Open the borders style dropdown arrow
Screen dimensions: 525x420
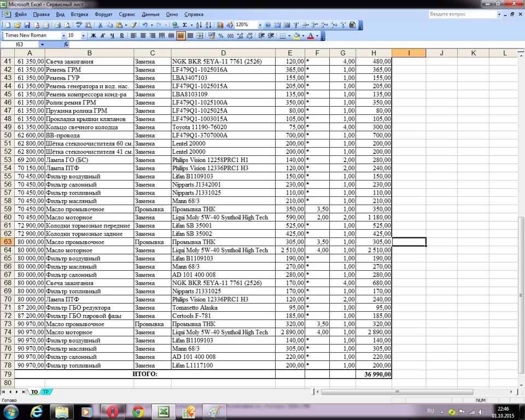click(289, 36)
